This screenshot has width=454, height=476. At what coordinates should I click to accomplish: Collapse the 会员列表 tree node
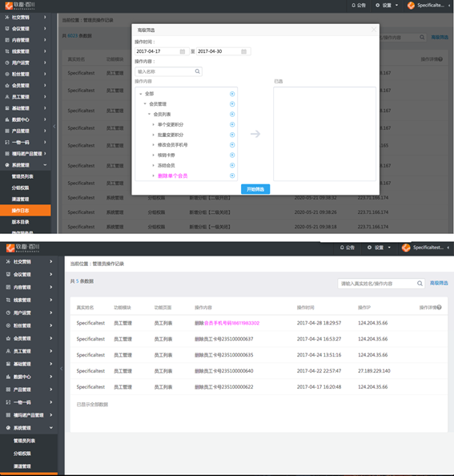click(x=149, y=114)
